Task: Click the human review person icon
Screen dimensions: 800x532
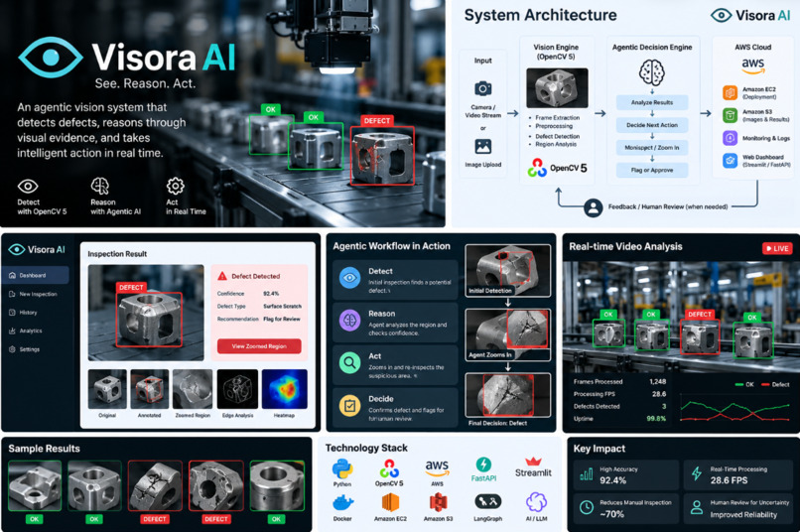Action: 593,207
